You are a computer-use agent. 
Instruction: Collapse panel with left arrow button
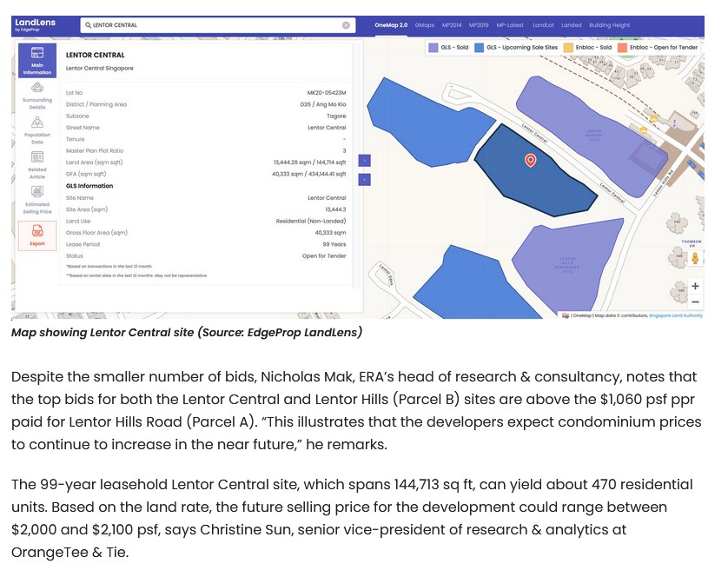pyautogui.click(x=365, y=179)
